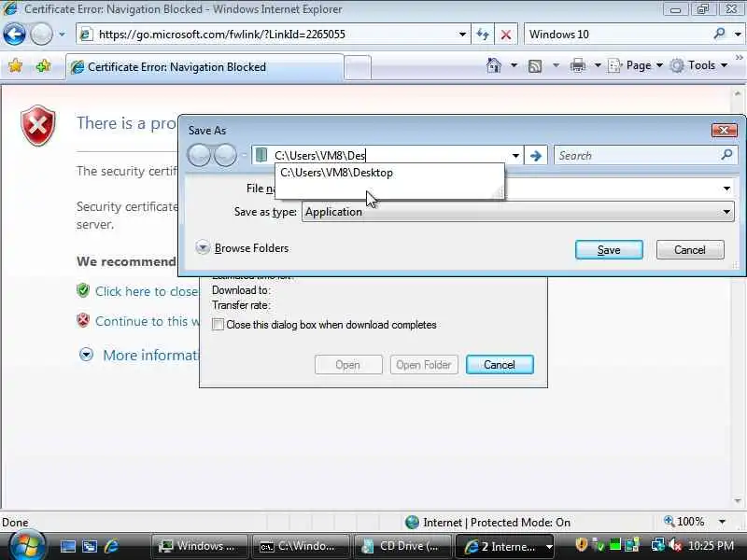Open search provider options dropdown
The width and height of the screenshot is (747, 560).
(x=738, y=35)
